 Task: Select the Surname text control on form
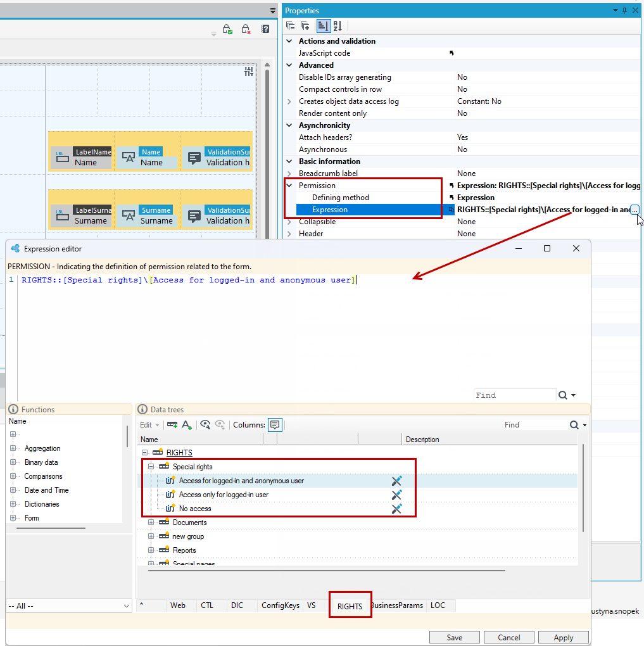pos(147,216)
